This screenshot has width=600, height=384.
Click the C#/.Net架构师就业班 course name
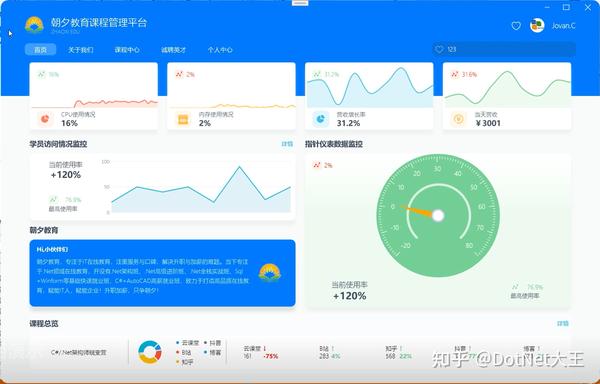tap(78, 352)
